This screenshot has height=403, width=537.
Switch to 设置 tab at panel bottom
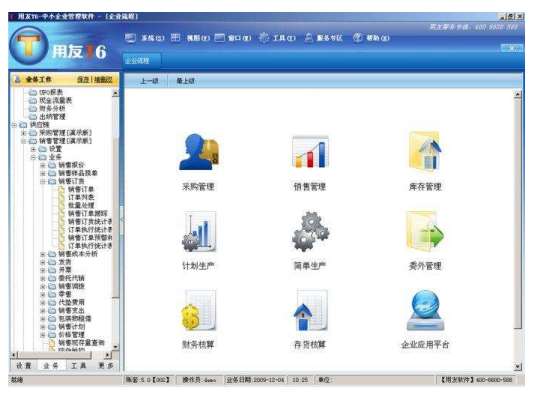24,366
